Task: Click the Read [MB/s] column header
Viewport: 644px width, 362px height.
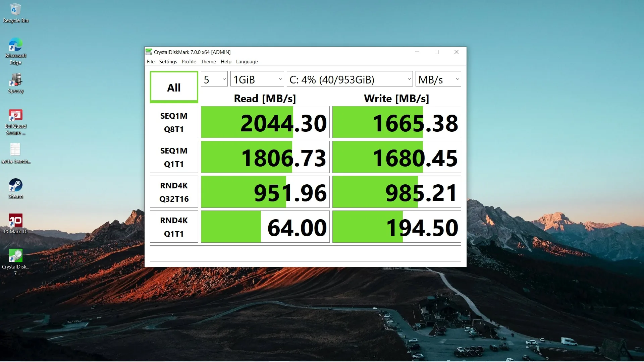Action: (x=265, y=99)
